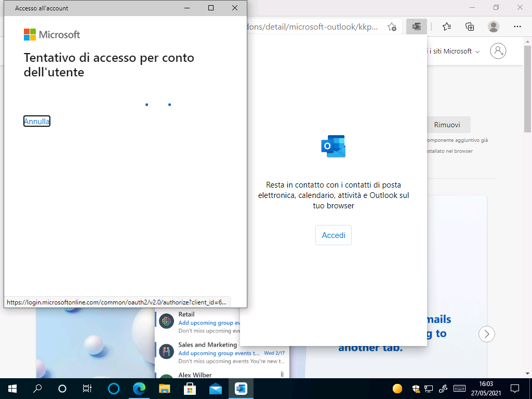Viewport: 532px width, 399px height.
Task: Click the orange circle system tray icon
Action: (x=397, y=389)
